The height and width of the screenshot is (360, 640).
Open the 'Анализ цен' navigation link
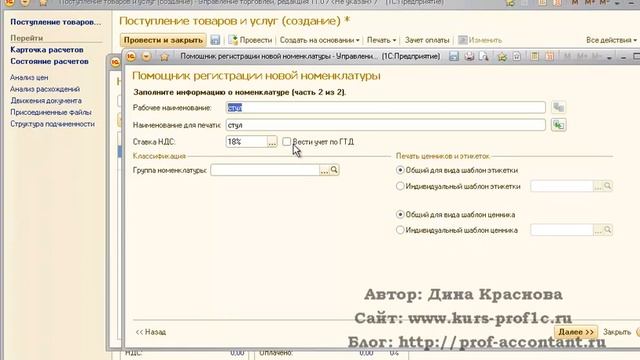click(x=29, y=77)
